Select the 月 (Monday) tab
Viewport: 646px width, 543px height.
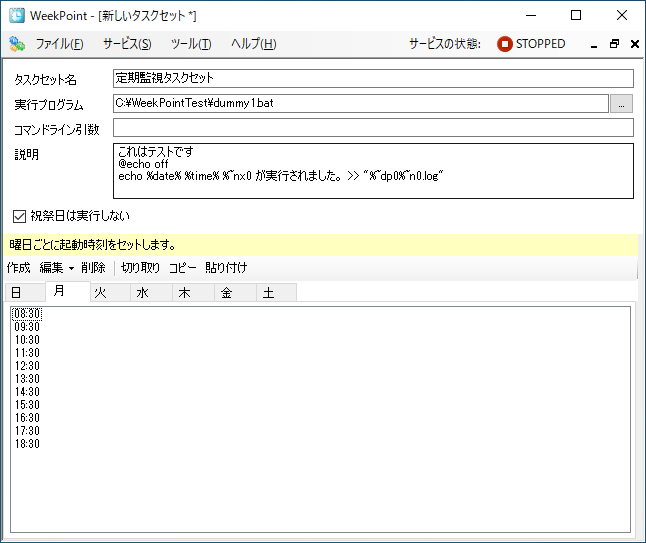pos(68,291)
